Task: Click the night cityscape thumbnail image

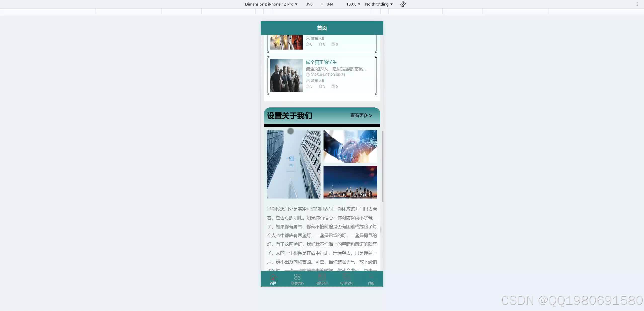Action: [x=350, y=182]
